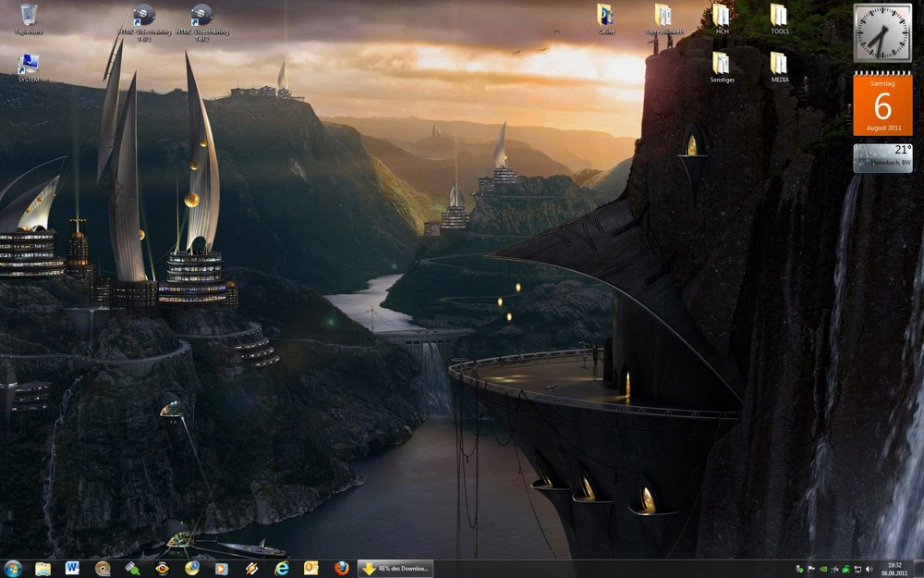Open Windows Explorer from the taskbar
The width and height of the screenshot is (924, 578).
point(43,568)
